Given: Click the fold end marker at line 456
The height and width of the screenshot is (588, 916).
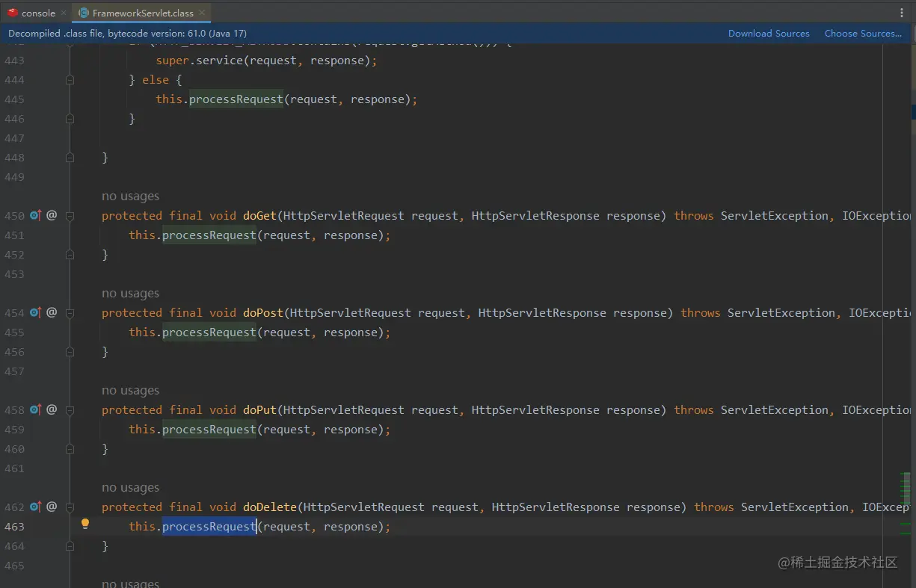Looking at the screenshot, I should [70, 352].
